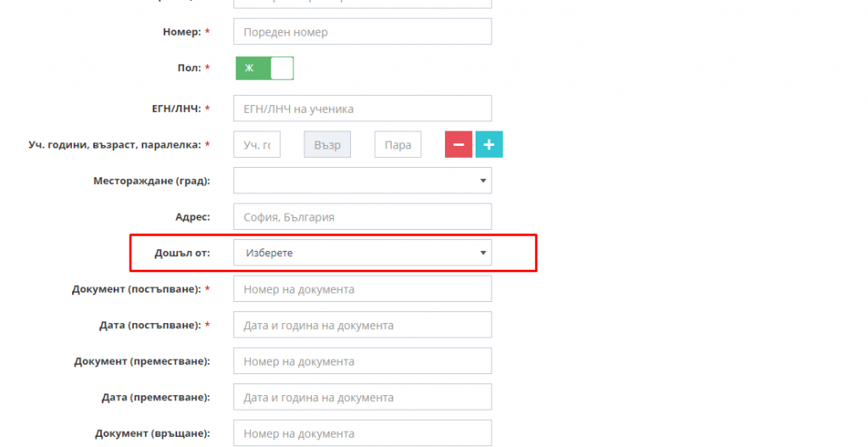The height and width of the screenshot is (447, 868).
Task: Click Дата (преместване) date field
Action: (362, 397)
